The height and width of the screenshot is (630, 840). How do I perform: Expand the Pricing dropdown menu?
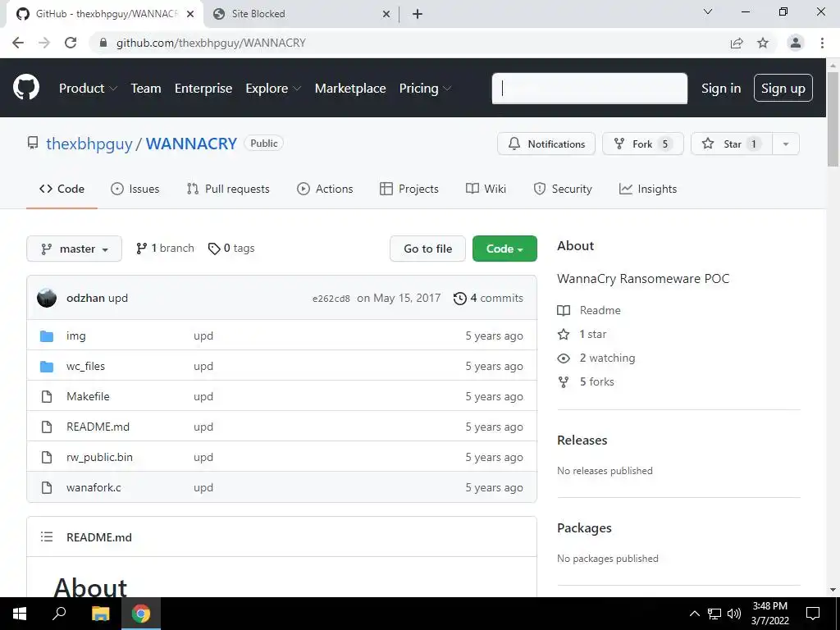[426, 89]
